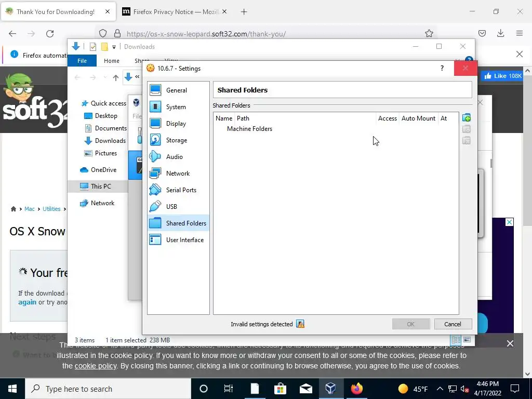Open Mail app from taskbar

305,389
